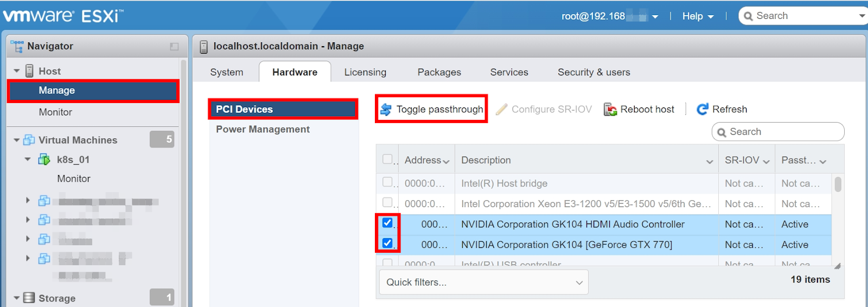Click the k8s_01 virtual machine icon
The width and height of the screenshot is (868, 307).
[44, 159]
